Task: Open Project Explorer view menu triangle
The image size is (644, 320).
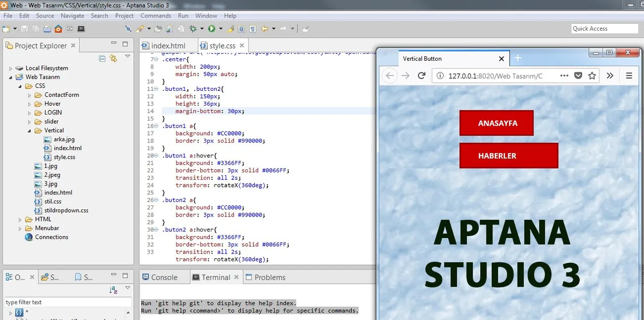Action: (x=128, y=56)
